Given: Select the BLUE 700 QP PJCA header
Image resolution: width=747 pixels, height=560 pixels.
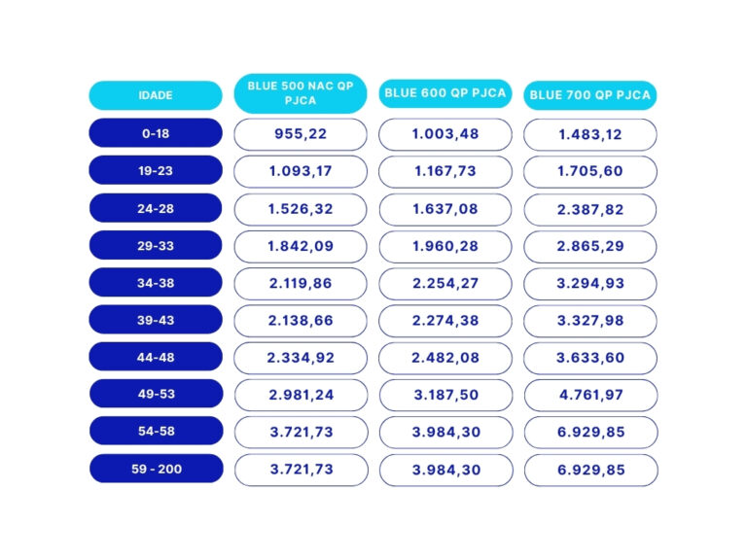Looking at the screenshot, I should tap(590, 95).
